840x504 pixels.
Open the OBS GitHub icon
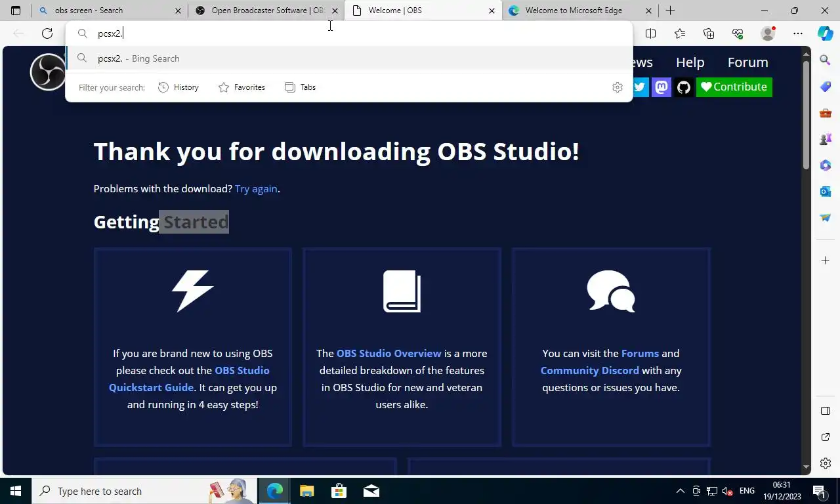pyautogui.click(x=684, y=87)
